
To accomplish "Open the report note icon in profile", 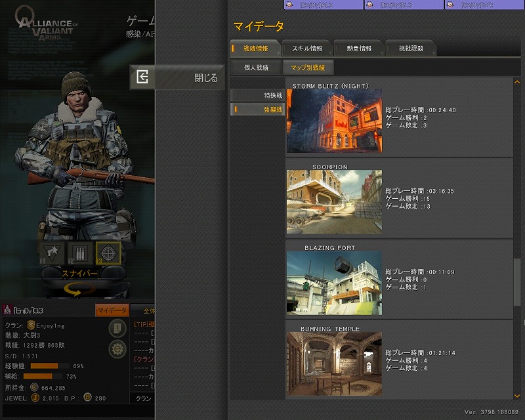I will [x=117, y=329].
